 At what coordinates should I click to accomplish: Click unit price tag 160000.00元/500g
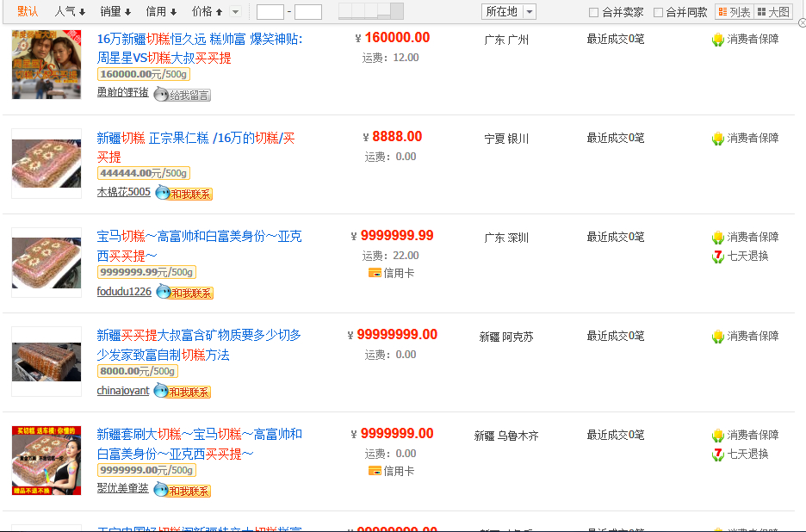coord(144,74)
